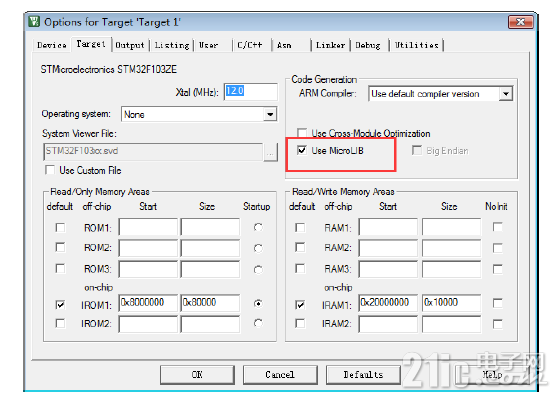Viewport: 556px width, 395px height.
Task: Check the default box for ROM3
Action: click(x=60, y=268)
